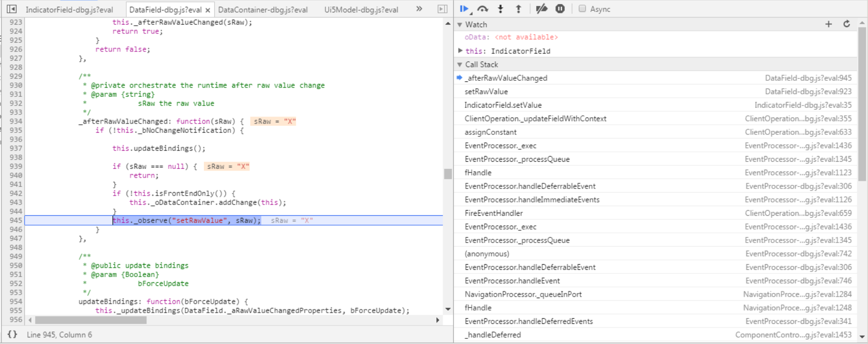The height and width of the screenshot is (344, 868).
Task: Select fHandle frame at NavigationProcessor line 1248
Action: pos(655,307)
